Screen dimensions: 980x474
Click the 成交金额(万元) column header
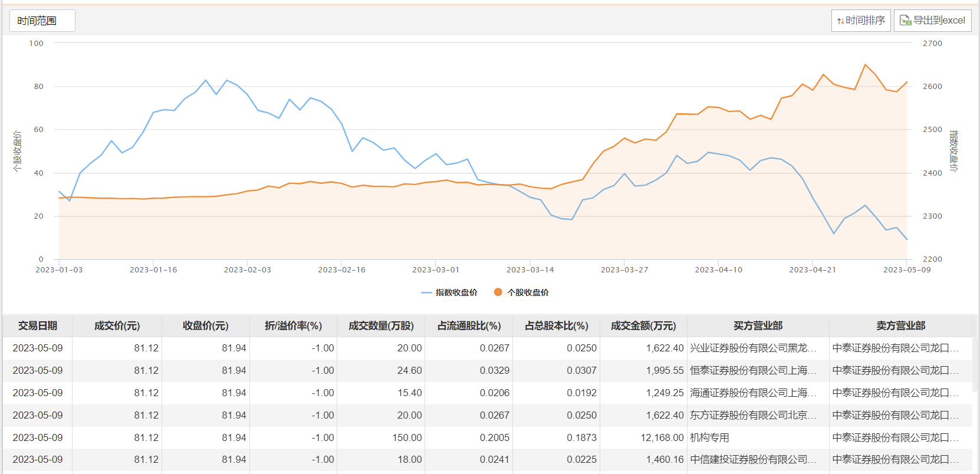pyautogui.click(x=643, y=326)
